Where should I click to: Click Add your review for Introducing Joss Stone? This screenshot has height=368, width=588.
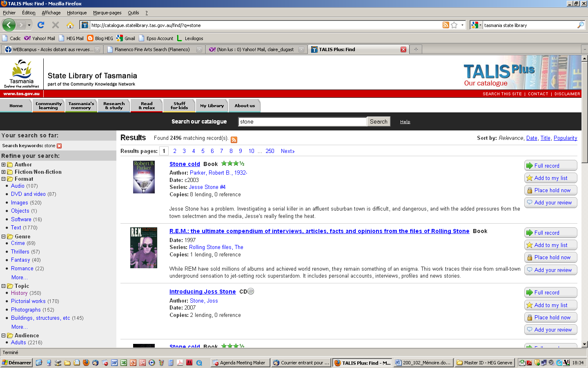550,330
